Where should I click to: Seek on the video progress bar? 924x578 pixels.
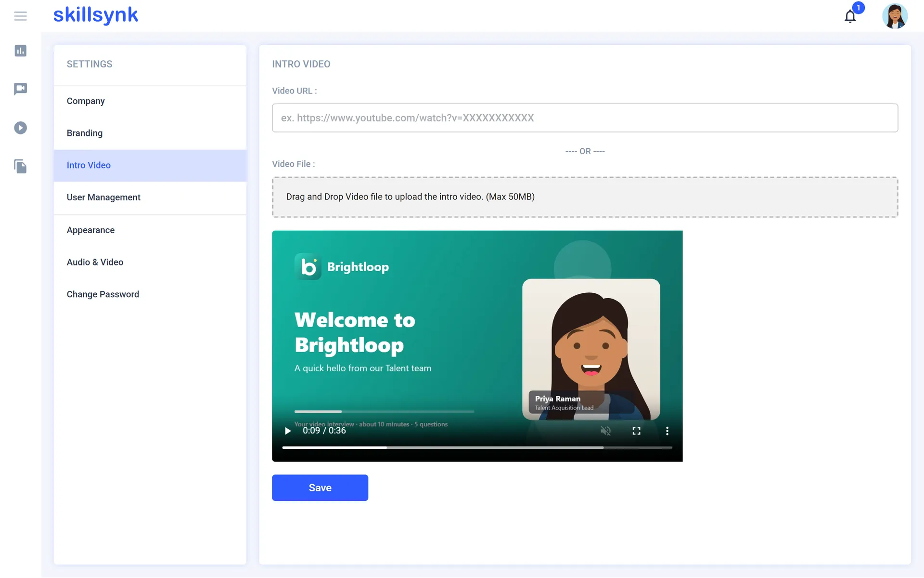[477, 447]
